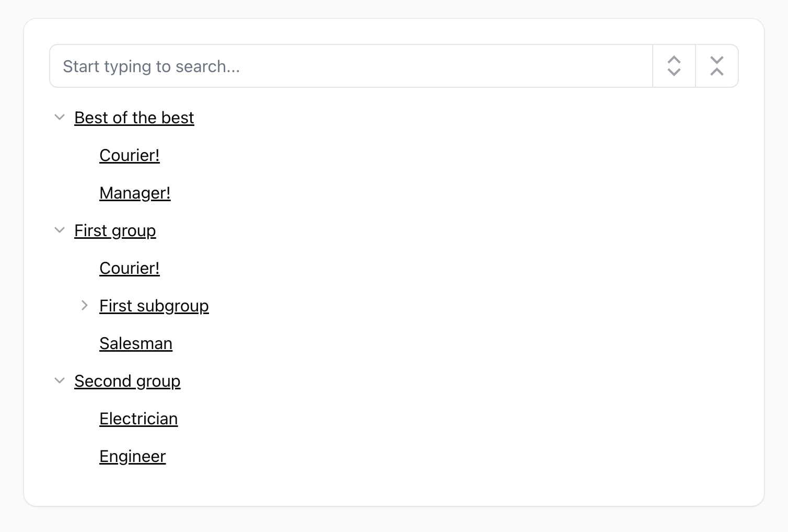Select the 'Engineer' item

click(132, 456)
